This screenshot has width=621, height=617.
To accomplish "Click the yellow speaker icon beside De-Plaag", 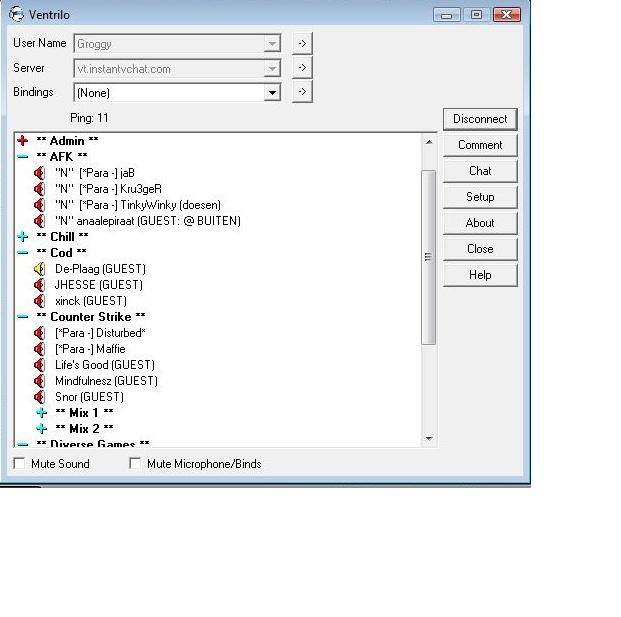I will click(x=40, y=269).
